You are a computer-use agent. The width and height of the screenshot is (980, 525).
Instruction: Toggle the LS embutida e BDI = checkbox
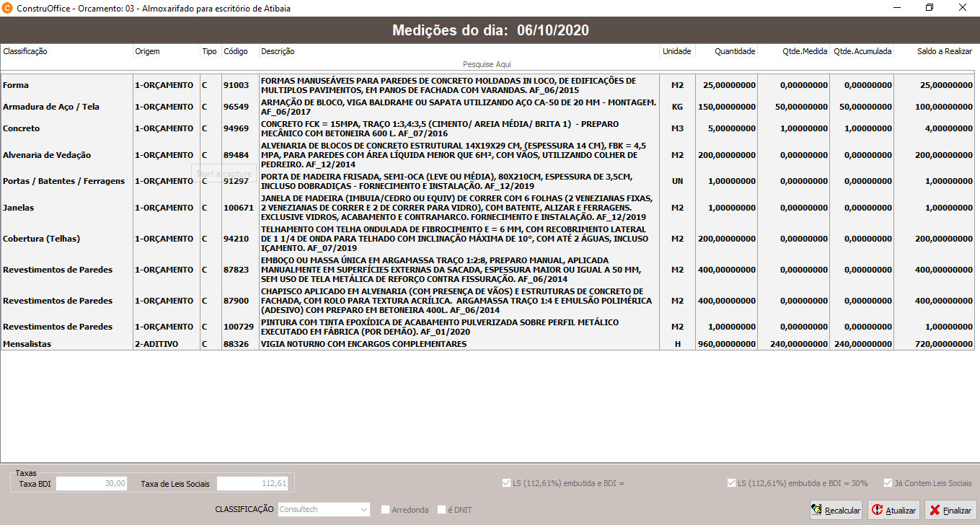(x=506, y=483)
